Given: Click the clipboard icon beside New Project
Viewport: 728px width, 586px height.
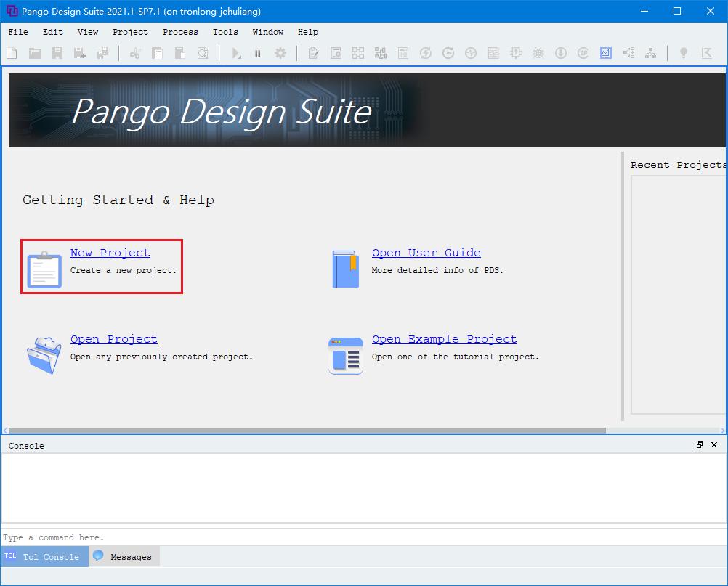Looking at the screenshot, I should point(44,269).
